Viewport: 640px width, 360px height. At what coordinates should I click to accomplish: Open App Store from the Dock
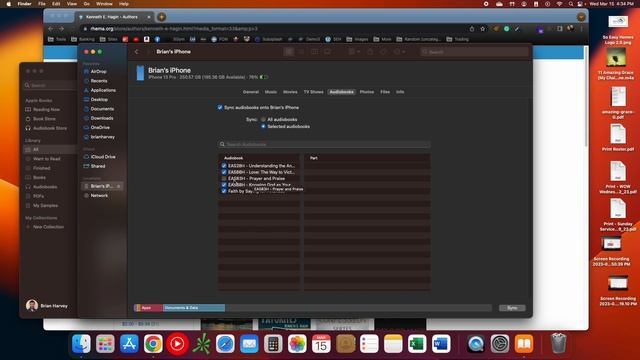click(x=129, y=344)
